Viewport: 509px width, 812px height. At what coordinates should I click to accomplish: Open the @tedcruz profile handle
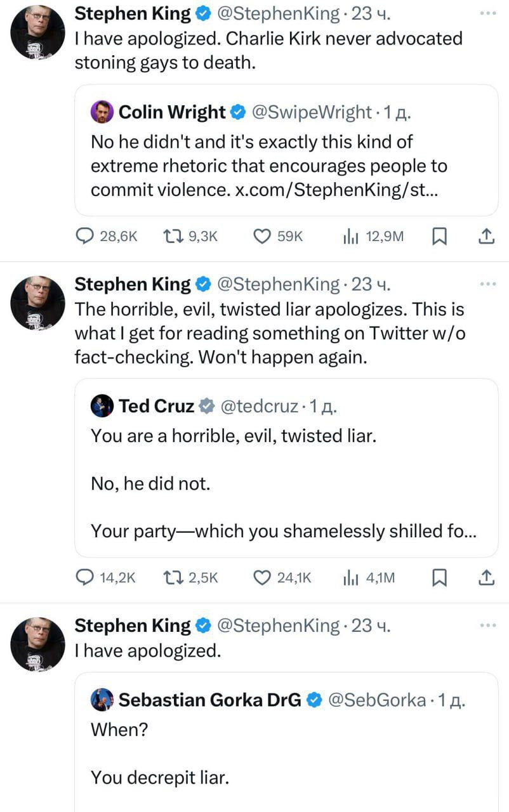click(259, 406)
